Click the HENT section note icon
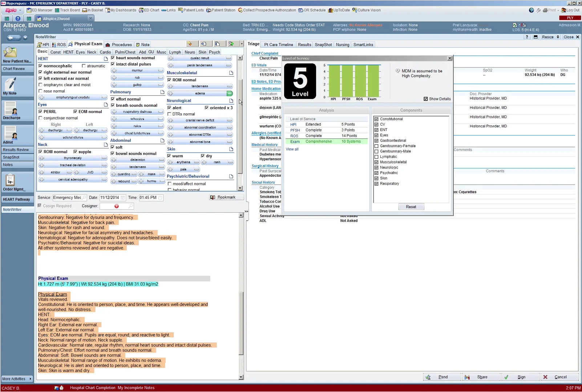This screenshot has width=582, height=392. click(106, 59)
